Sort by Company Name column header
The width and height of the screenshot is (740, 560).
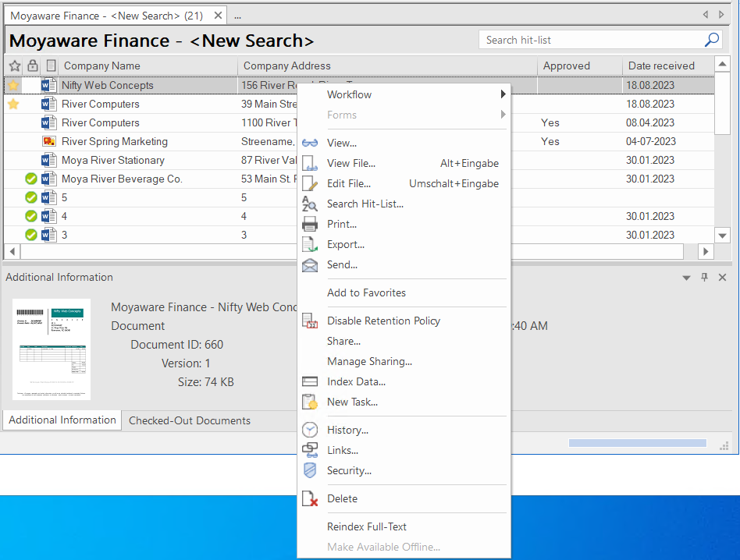pyautogui.click(x=148, y=66)
